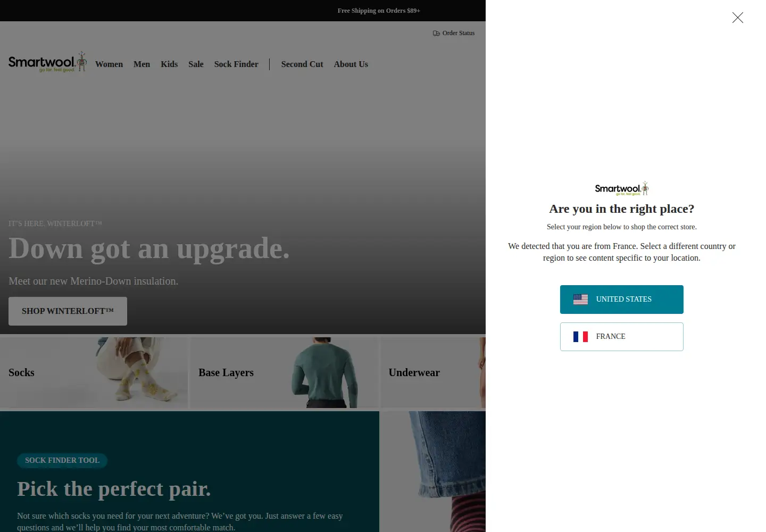Click the France flag icon

(580, 337)
